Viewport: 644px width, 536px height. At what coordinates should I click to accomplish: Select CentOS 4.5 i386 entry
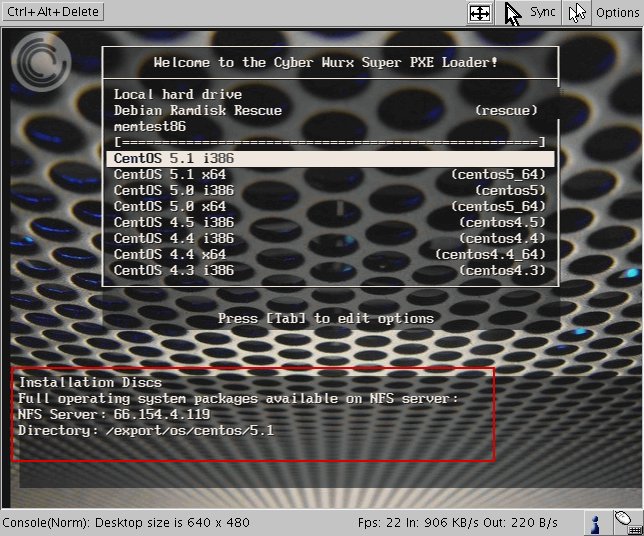point(330,223)
